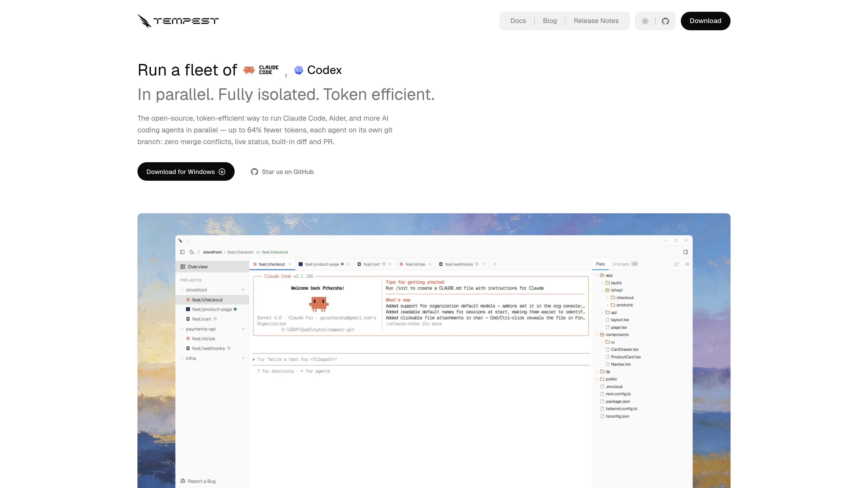
Task: Close the feat/checkout tab
Action: point(289,264)
